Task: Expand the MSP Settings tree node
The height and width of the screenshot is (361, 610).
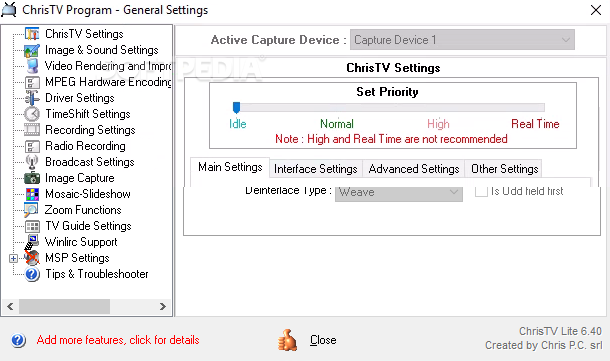Action: point(13,258)
